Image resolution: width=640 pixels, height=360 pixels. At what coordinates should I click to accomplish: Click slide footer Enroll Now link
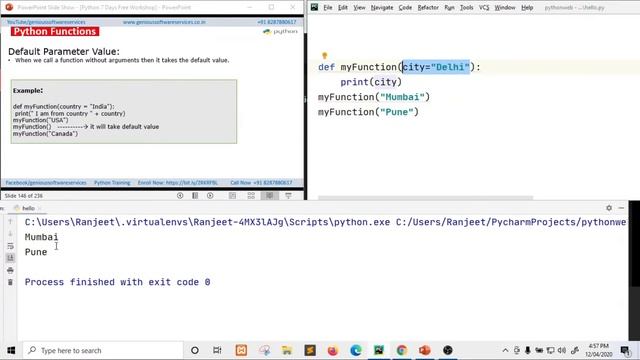178,182
